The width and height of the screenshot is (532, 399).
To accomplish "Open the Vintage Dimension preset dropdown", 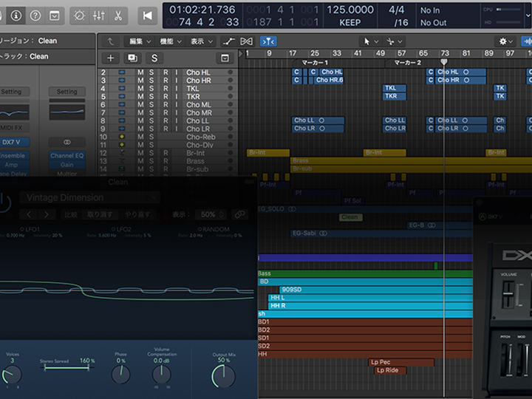I will tap(89, 197).
